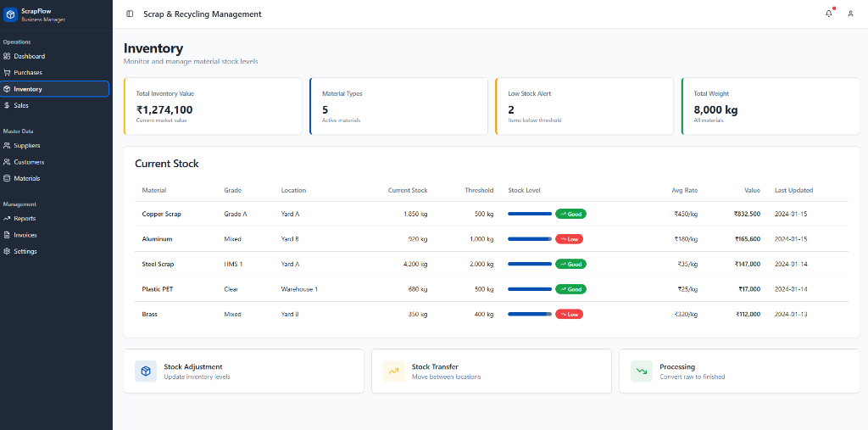Click the Low Stock Alert card
This screenshot has width=868, height=430.
585,106
